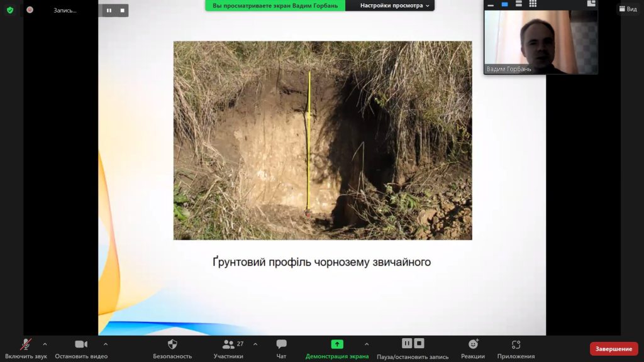
Task: Click the slide caption Ґрунтовий профіль чорнозему звичайного
Action: (x=321, y=262)
